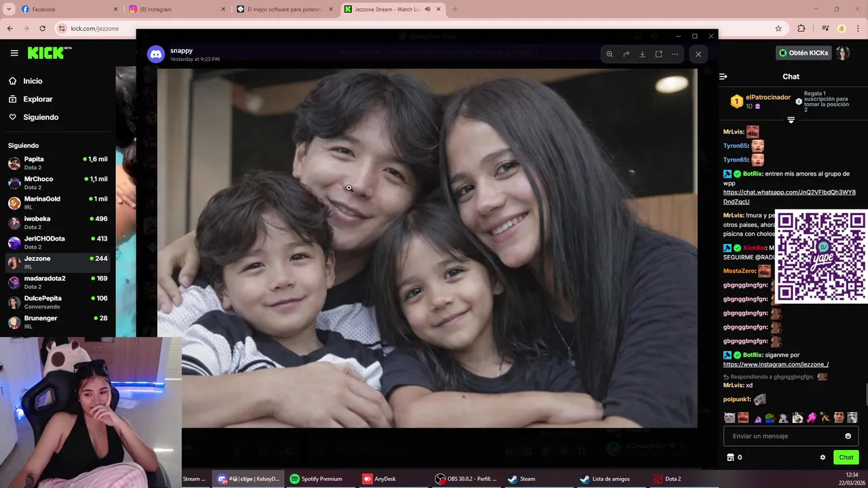
Task: Reload the kick.com page
Action: (42, 28)
